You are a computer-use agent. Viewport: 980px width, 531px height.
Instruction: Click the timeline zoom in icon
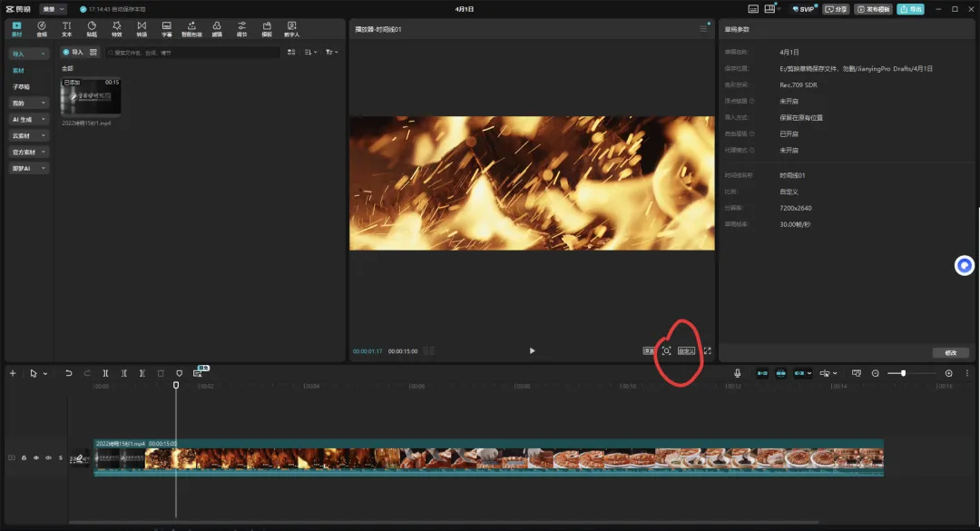[949, 373]
